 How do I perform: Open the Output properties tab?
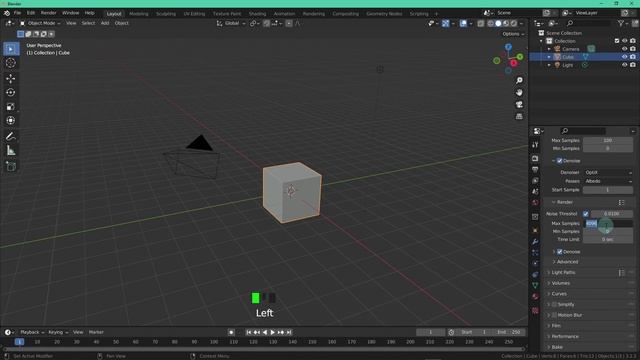click(535, 169)
